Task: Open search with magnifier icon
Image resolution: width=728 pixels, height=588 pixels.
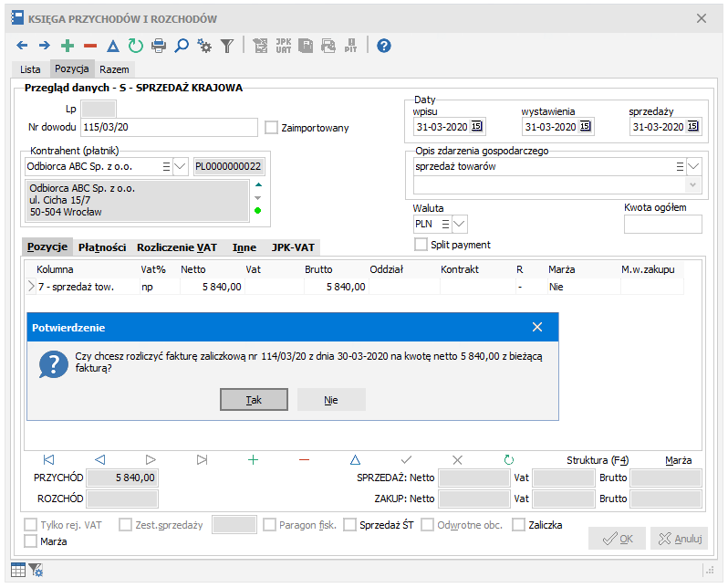Action: [182, 46]
